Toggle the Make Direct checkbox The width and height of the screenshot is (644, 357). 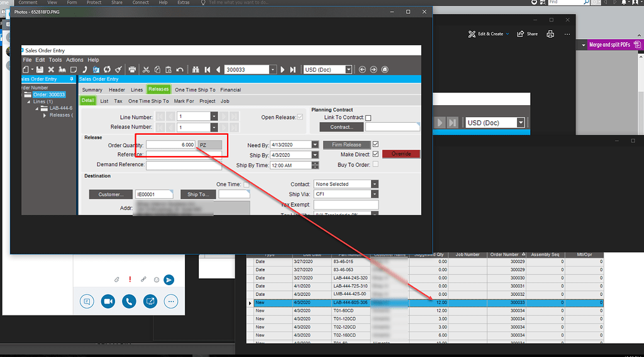[375, 154]
